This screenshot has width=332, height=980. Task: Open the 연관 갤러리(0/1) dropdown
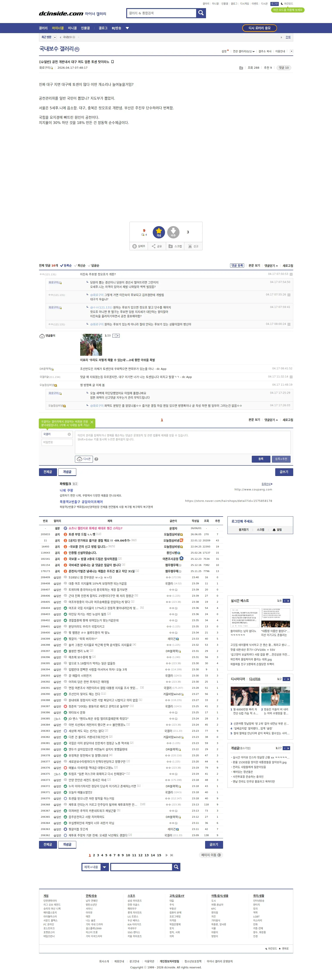[x=244, y=51]
